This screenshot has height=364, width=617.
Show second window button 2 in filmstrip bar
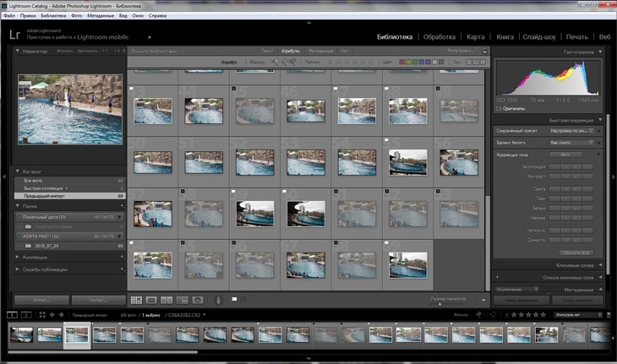[26, 315]
